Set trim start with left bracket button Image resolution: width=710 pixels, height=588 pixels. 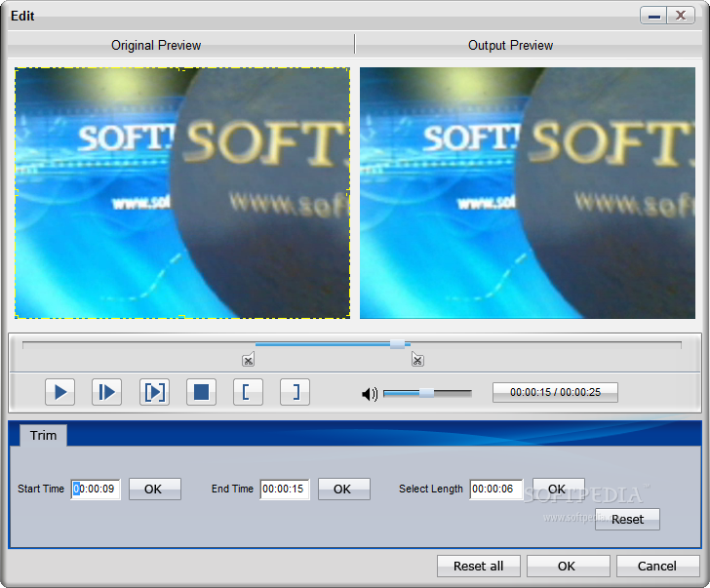coord(248,392)
